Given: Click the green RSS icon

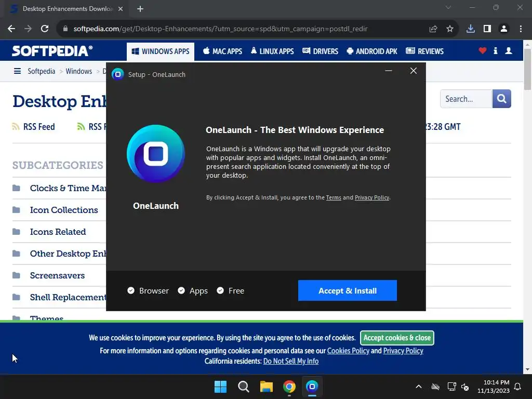Looking at the screenshot, I should pos(81,127).
